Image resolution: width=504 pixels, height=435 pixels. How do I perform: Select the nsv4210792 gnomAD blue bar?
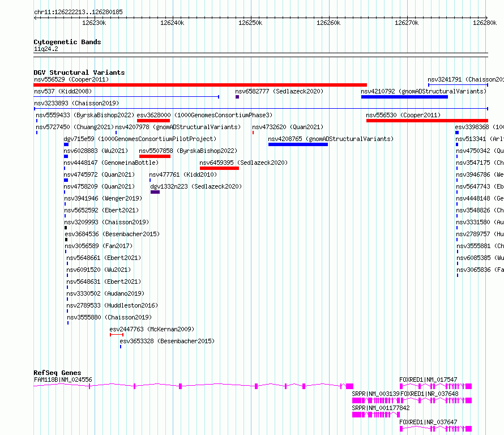coord(404,97)
